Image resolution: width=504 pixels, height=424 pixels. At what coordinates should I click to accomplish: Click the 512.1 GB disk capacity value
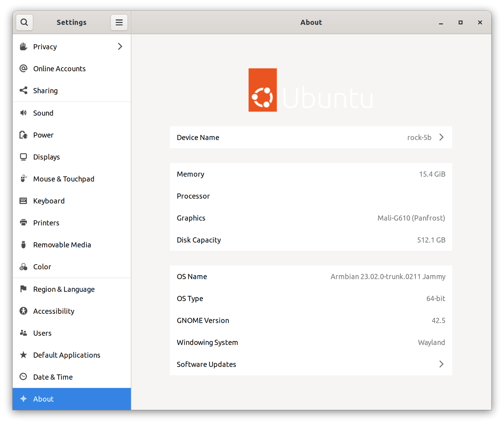431,240
